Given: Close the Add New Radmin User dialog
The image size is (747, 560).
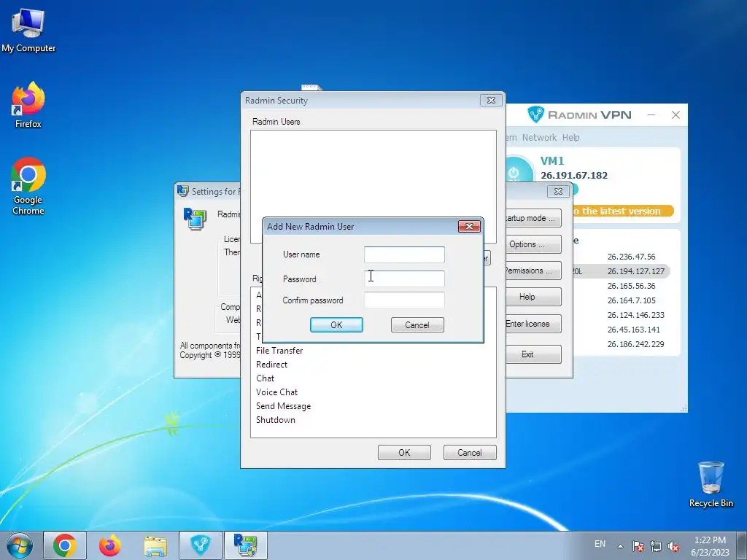Looking at the screenshot, I should [x=469, y=226].
